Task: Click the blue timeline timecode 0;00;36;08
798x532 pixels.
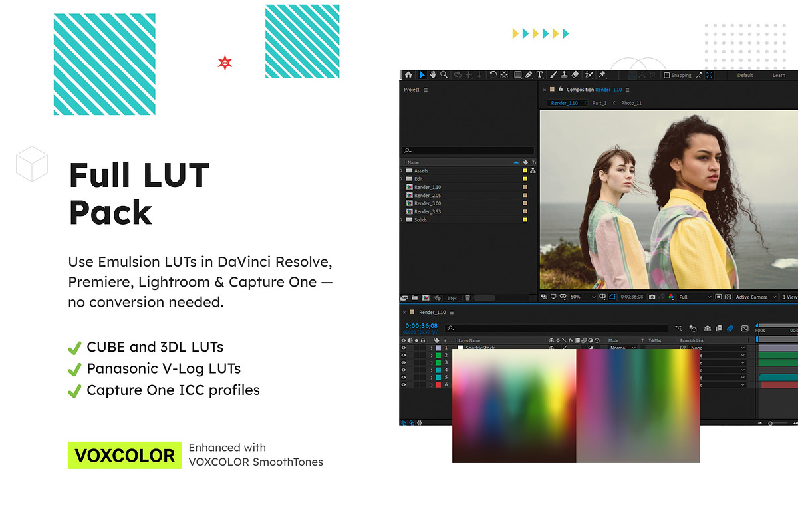Action: (421, 326)
